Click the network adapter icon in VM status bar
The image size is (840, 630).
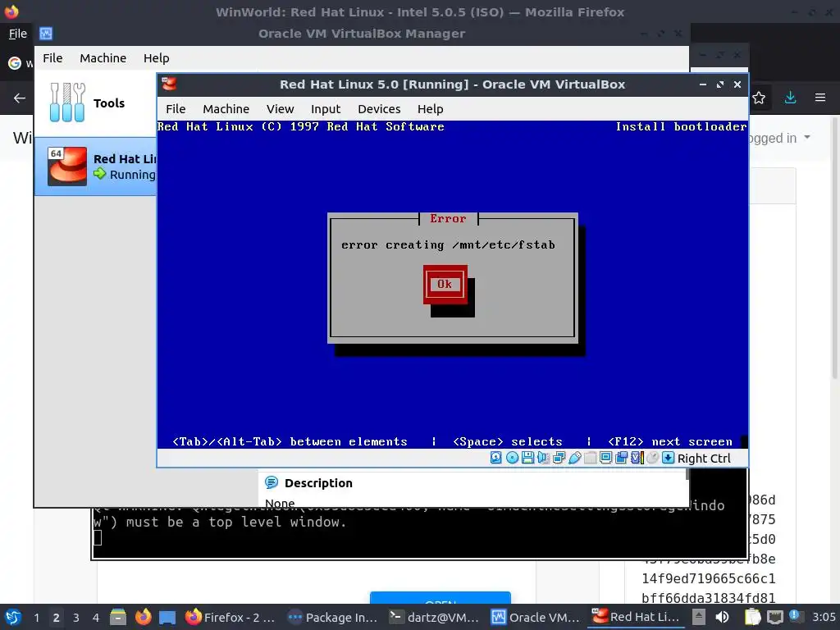coord(559,458)
